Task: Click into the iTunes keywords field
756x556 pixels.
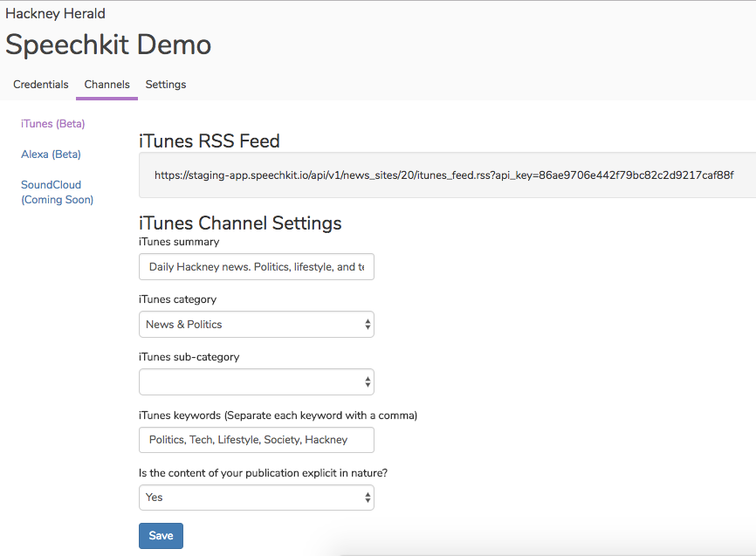Action: tap(257, 440)
